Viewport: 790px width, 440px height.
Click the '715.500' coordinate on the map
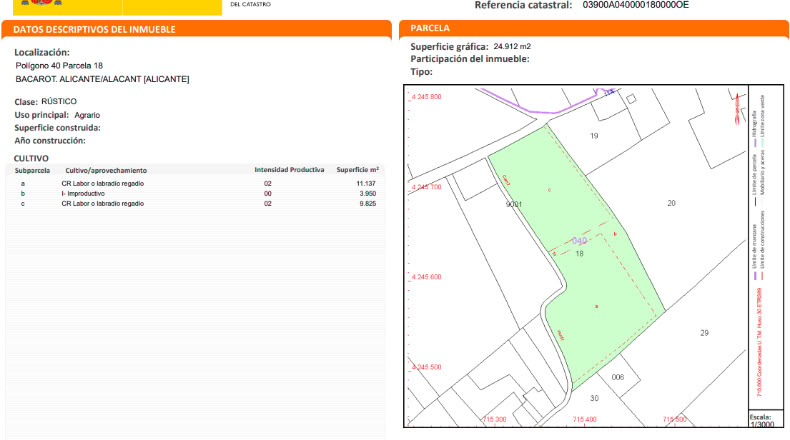click(675, 419)
